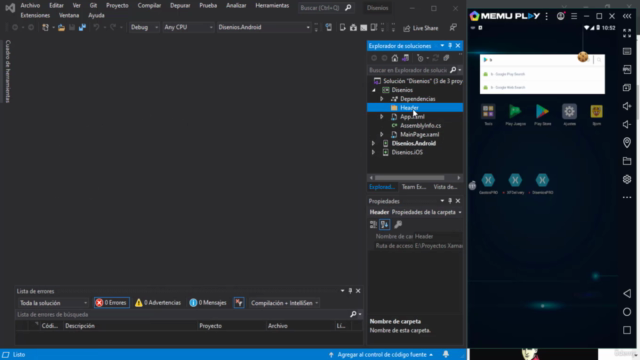This screenshot has width=640, height=360.
Task: Switch to the Team Explorer tab
Action: coord(414,187)
